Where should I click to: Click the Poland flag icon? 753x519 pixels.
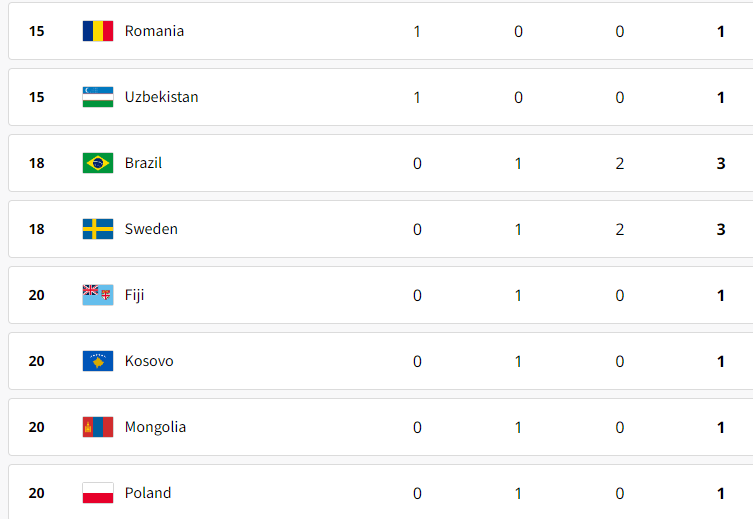[x=98, y=493]
